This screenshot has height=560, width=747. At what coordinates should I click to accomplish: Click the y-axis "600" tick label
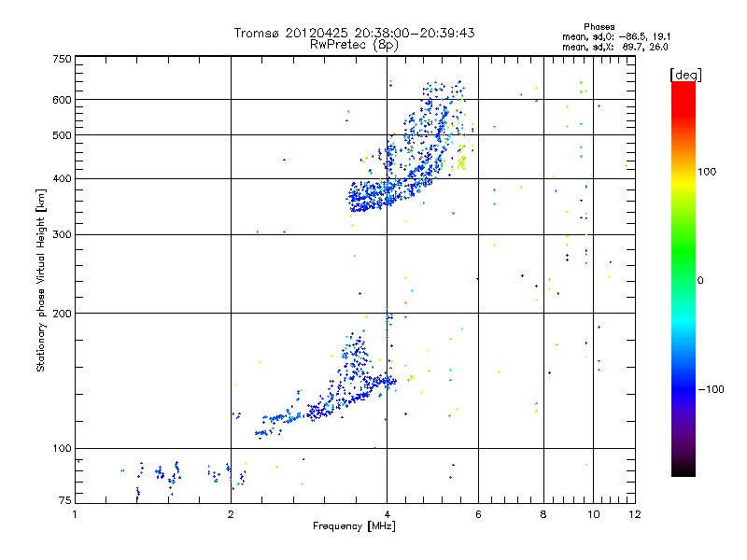click(x=63, y=100)
